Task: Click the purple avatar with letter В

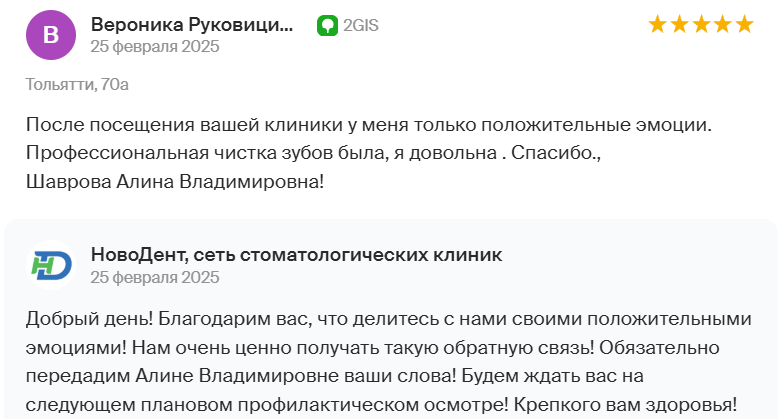Action: 51,35
